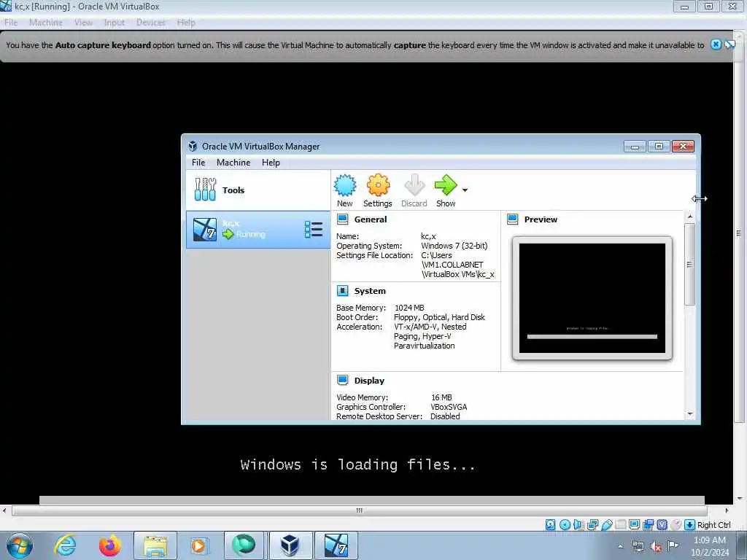Image resolution: width=747 pixels, height=560 pixels.
Task: Open the outer VM window View menu
Action: click(x=83, y=23)
